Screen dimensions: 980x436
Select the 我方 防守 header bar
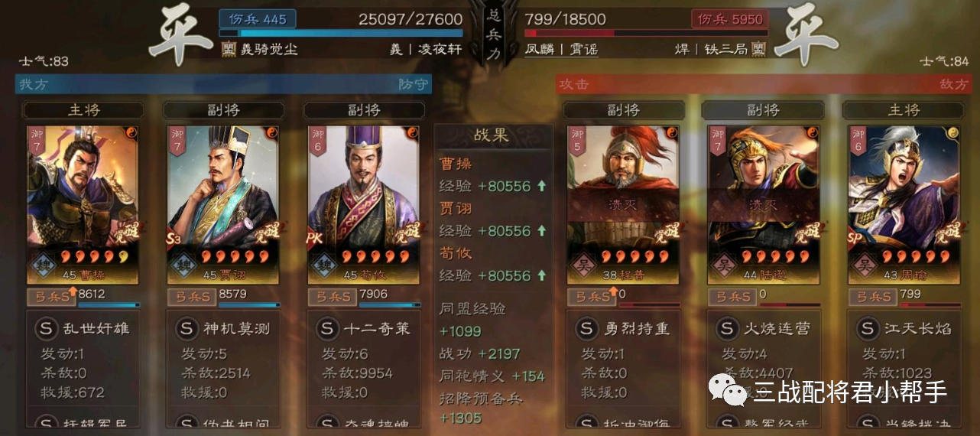click(223, 84)
